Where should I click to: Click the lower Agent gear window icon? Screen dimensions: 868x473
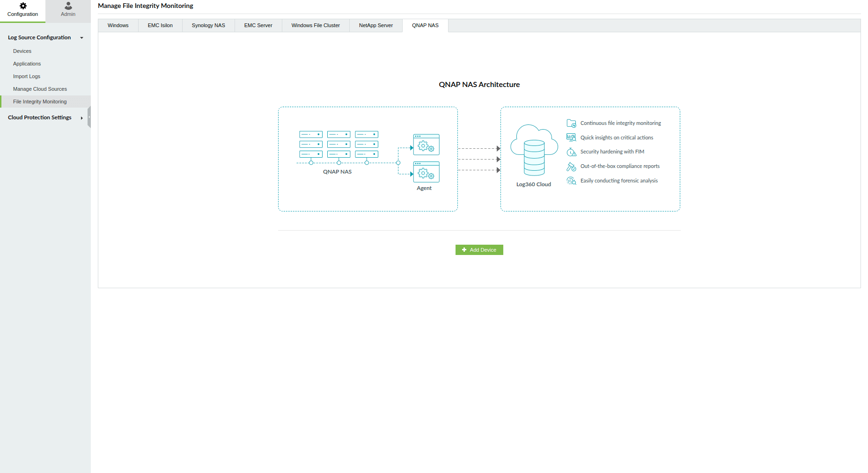click(426, 172)
